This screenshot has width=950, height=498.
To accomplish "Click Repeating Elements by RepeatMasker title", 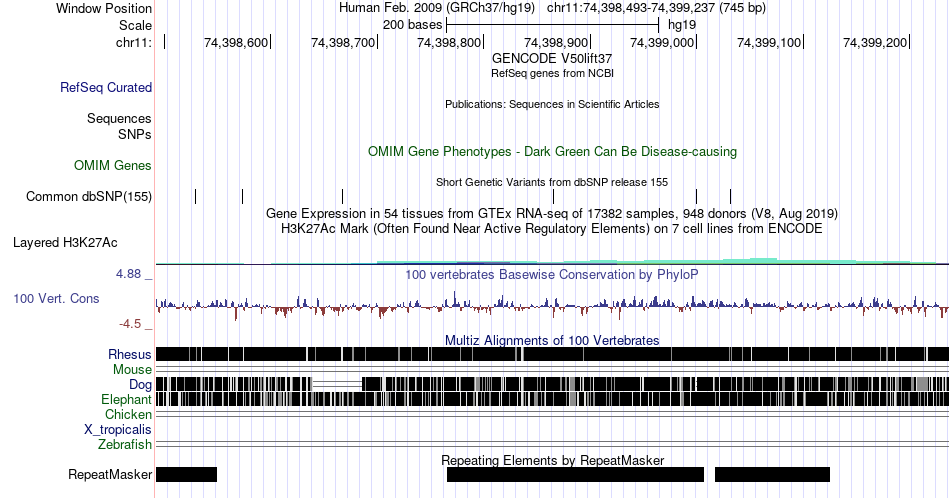I will point(552,460).
